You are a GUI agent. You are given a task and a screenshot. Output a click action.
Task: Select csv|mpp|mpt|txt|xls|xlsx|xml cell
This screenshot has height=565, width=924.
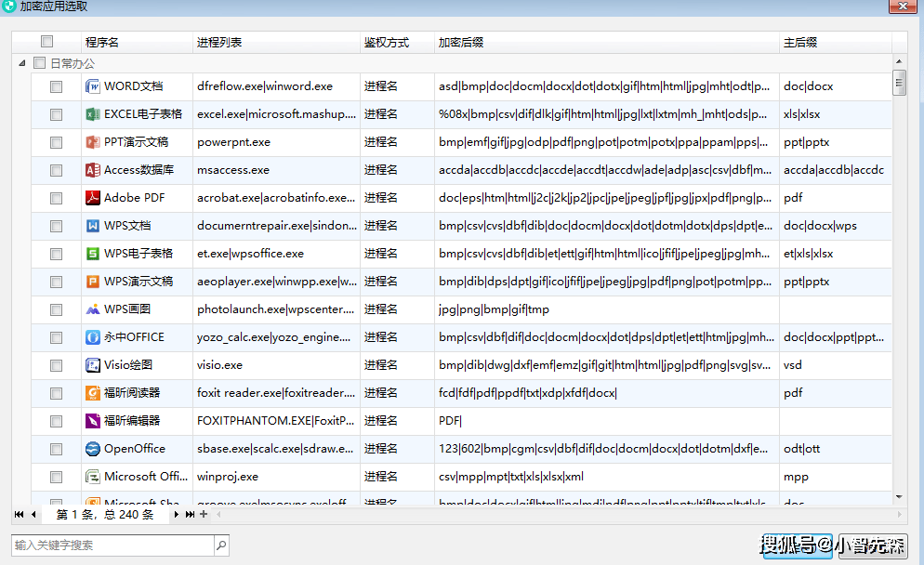coord(607,477)
